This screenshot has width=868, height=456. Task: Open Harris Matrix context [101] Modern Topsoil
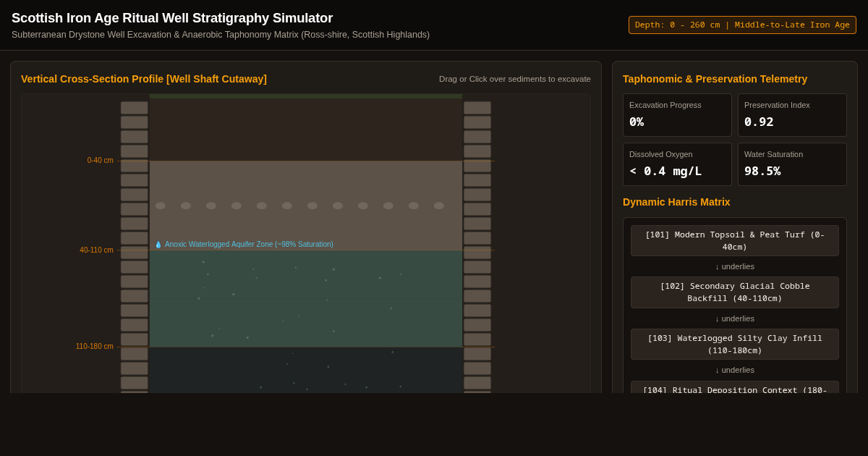point(735,240)
